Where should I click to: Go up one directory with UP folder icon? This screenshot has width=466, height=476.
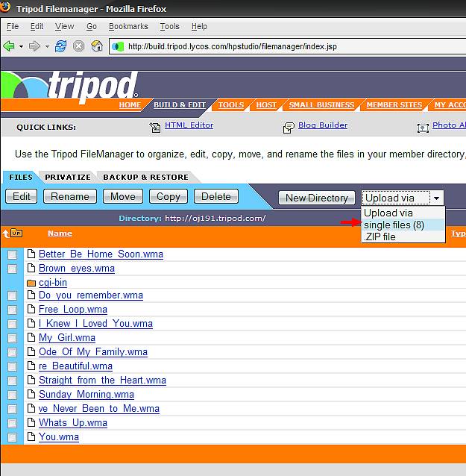13,234
